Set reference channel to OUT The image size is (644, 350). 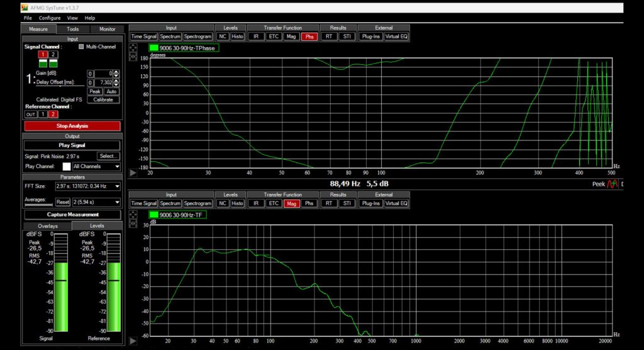point(30,114)
